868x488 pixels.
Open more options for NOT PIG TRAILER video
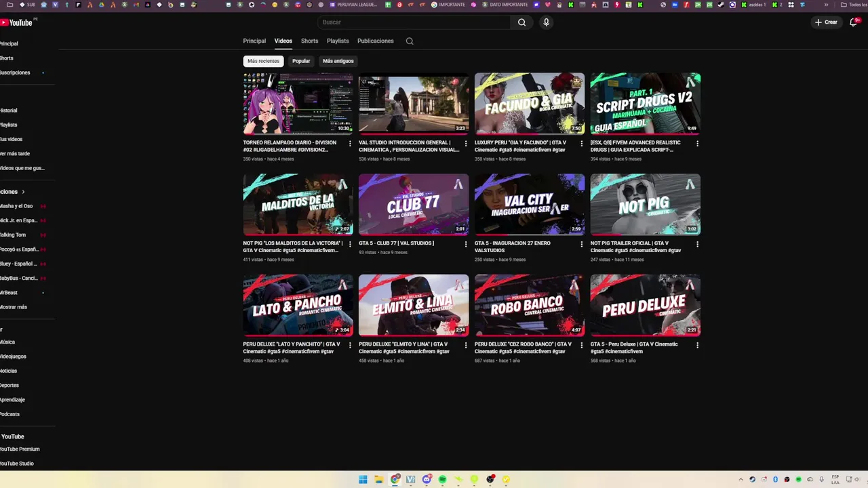coord(697,244)
